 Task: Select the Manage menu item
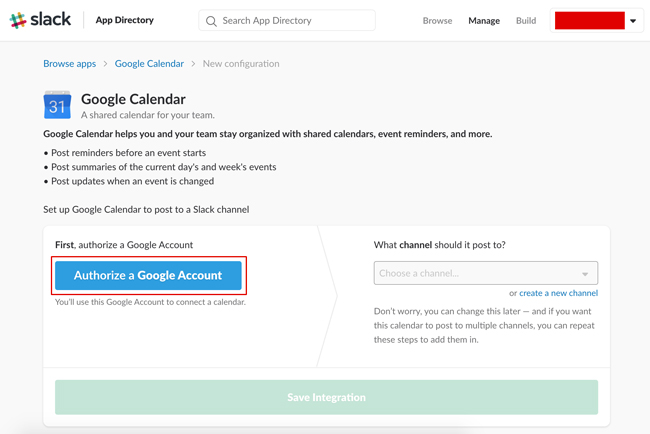coord(484,20)
